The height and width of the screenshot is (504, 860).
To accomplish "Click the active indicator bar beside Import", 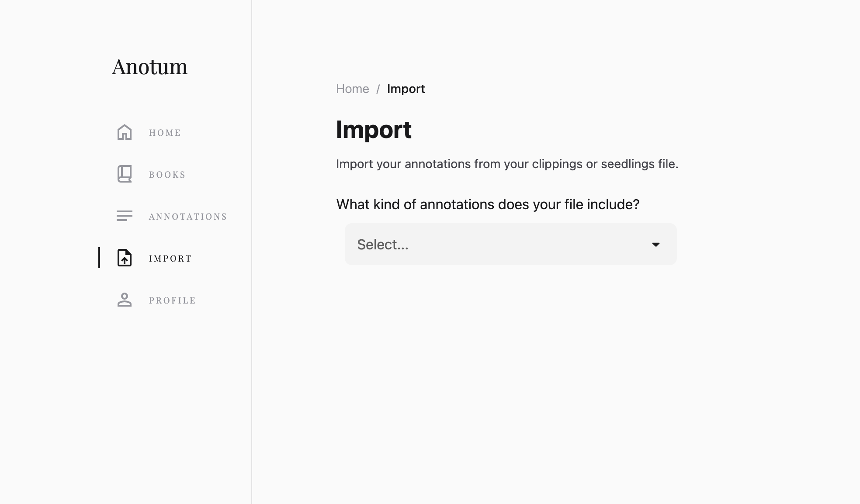I will (99, 258).
